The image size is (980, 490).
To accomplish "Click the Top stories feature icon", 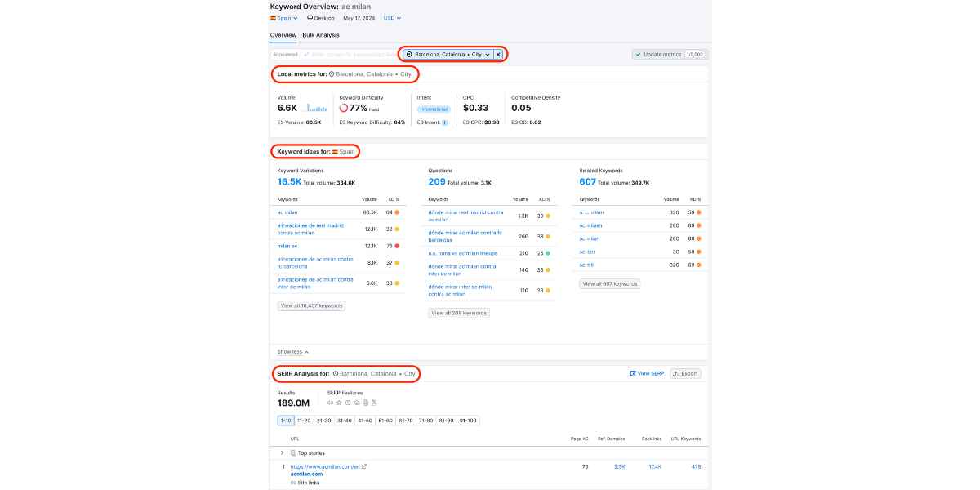I will (293, 452).
